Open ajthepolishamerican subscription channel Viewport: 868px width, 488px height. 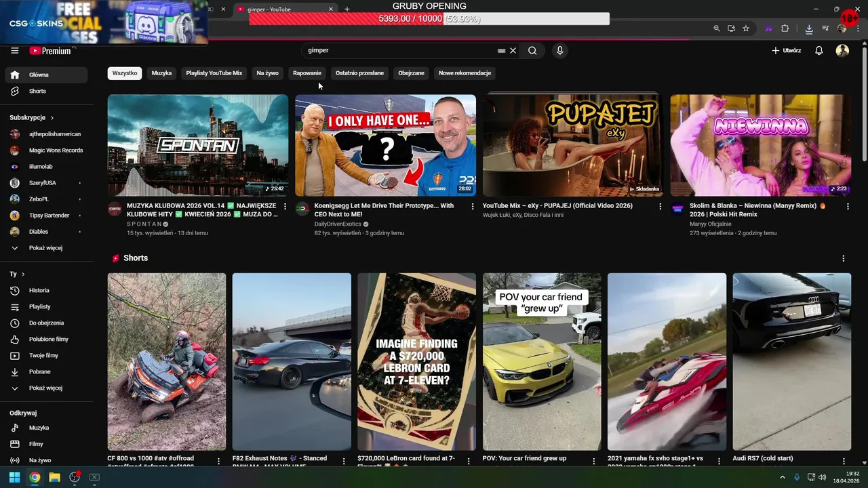pyautogui.click(x=46, y=134)
